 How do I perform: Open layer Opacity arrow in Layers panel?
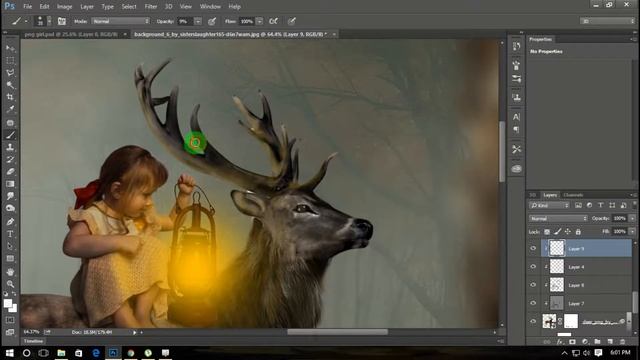click(x=632, y=219)
